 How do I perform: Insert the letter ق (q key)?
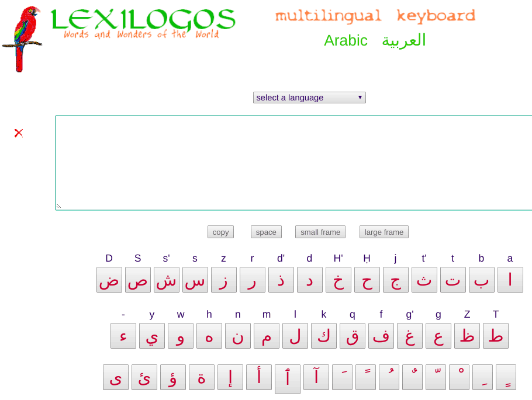353,336
